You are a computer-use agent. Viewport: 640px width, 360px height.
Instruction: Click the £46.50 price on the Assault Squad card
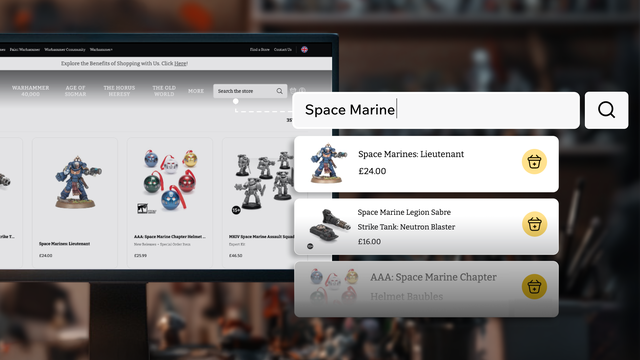[236, 256]
